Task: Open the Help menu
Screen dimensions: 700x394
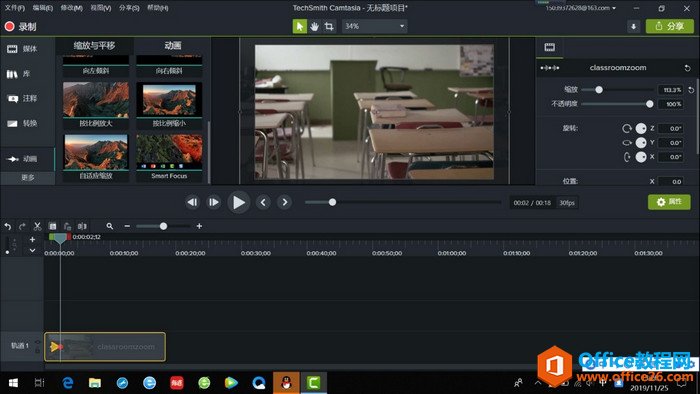Action: tap(158, 8)
